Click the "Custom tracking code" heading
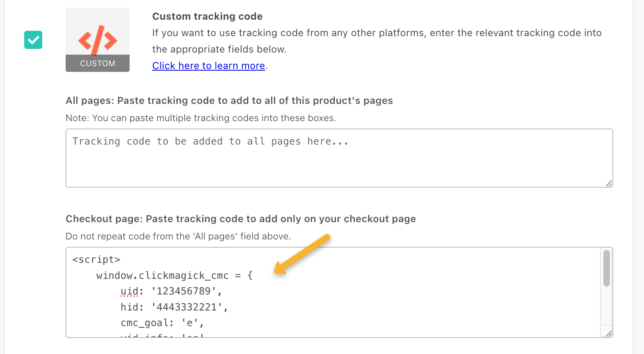 click(x=207, y=16)
